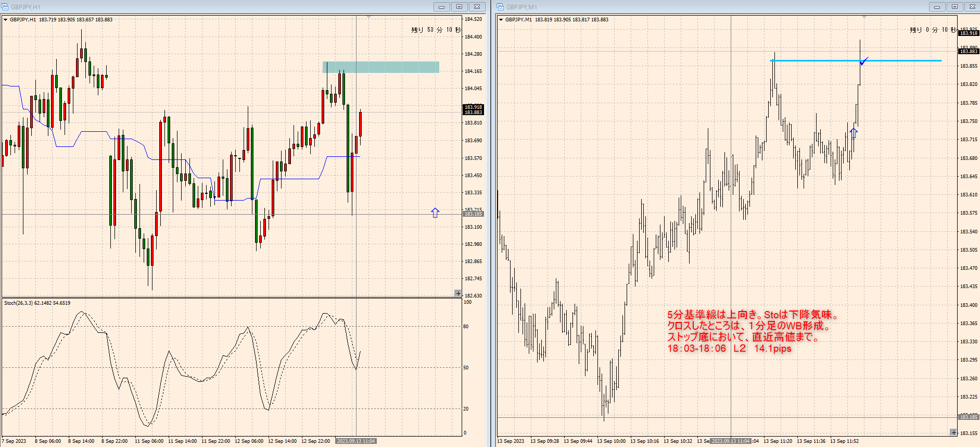
Task: Minimize the GBPJPY,H1 chart window
Action: 441,7
